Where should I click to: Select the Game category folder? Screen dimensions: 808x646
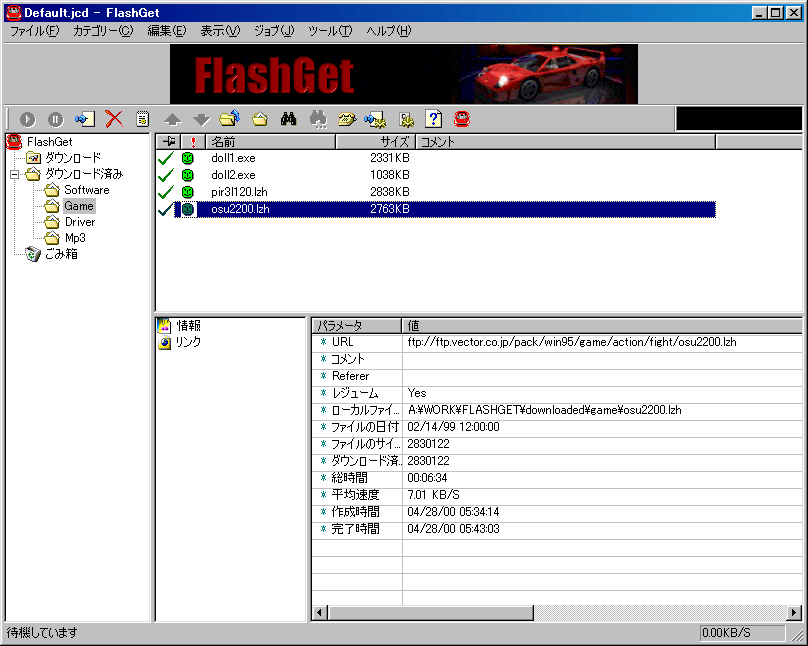click(79, 206)
